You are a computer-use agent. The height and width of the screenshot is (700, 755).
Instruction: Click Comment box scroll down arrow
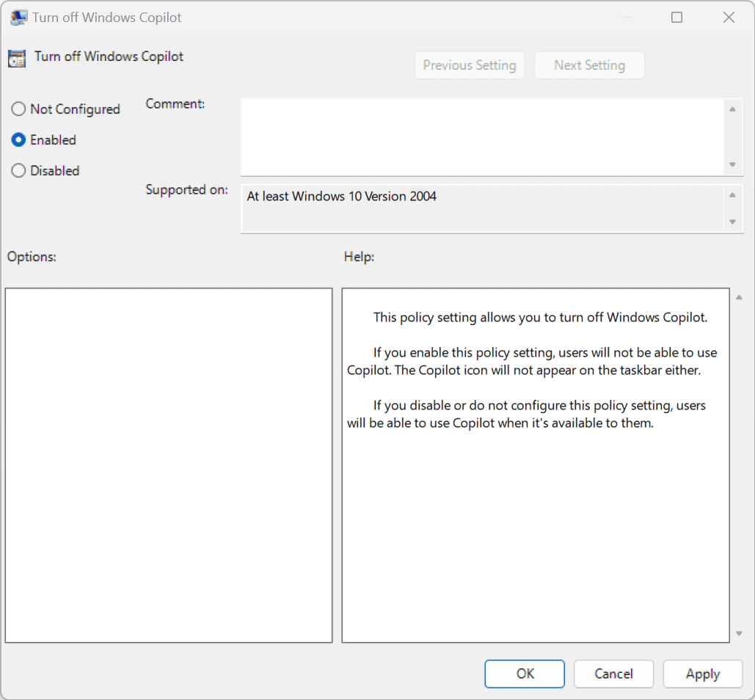click(732, 164)
